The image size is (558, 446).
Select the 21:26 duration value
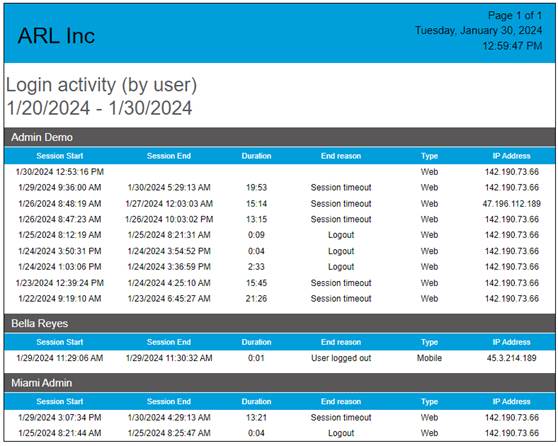256,299
